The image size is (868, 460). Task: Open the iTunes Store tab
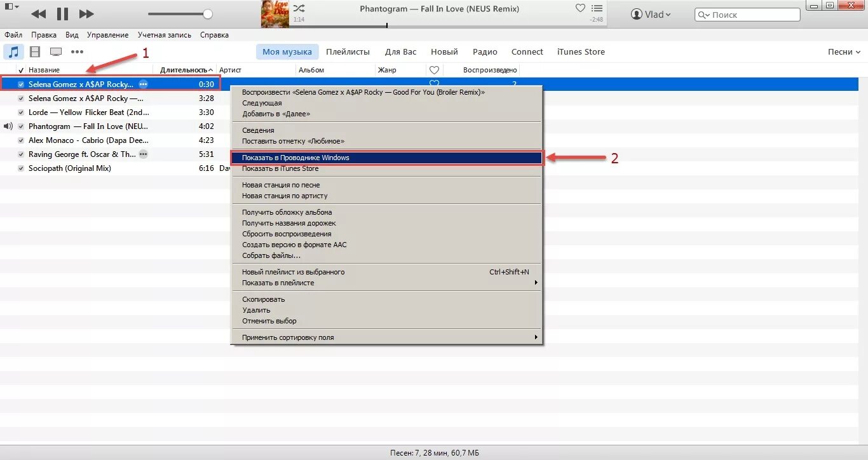tap(581, 52)
